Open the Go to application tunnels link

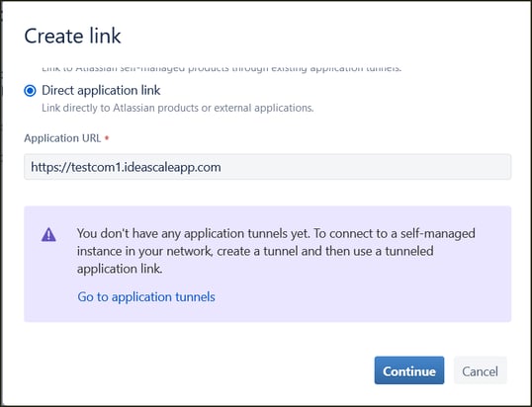(x=146, y=297)
